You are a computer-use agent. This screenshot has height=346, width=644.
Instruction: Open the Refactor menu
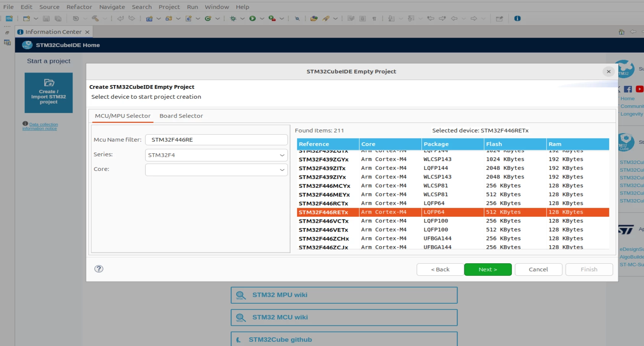click(x=79, y=7)
